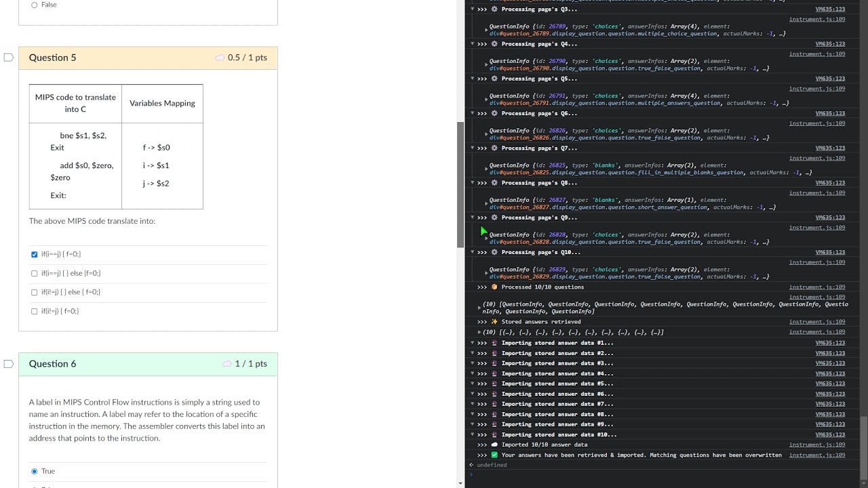
Task: Collapse the Processing page's Q7 log group
Action: click(473, 148)
